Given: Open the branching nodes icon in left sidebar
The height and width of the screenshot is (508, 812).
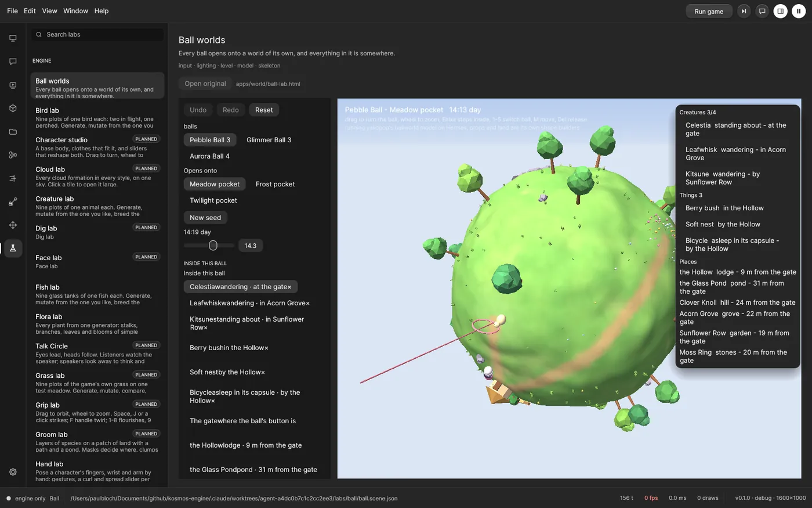Looking at the screenshot, I should (13, 155).
